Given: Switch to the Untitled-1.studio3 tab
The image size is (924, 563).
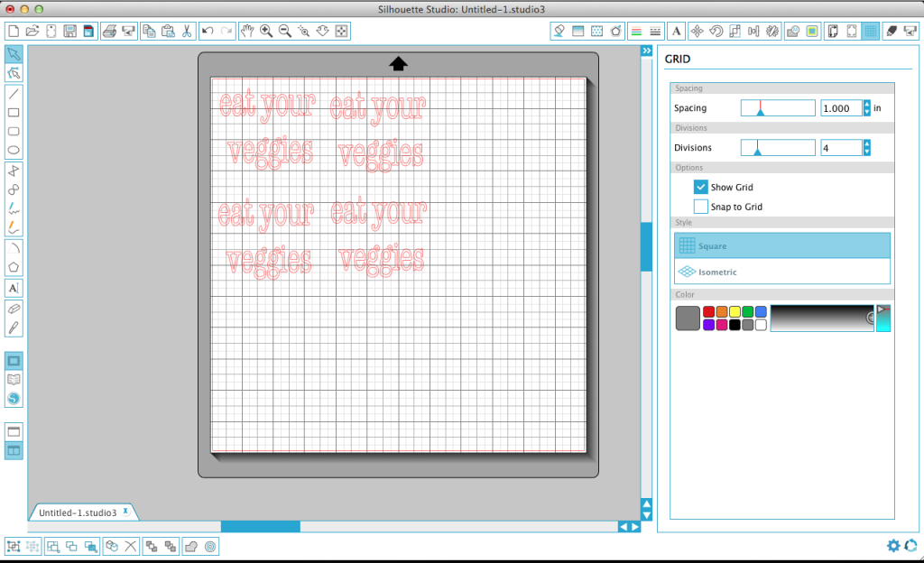Looking at the screenshot, I should point(78,512).
